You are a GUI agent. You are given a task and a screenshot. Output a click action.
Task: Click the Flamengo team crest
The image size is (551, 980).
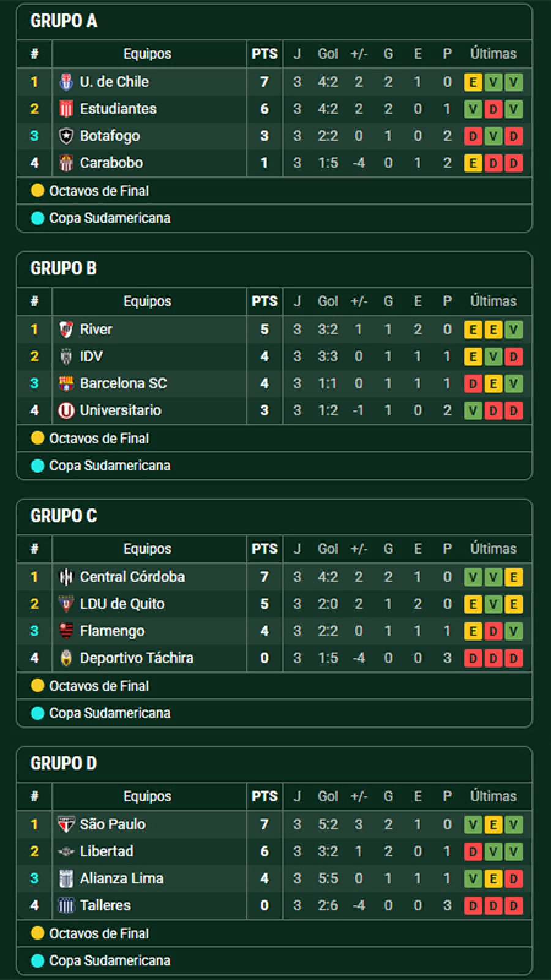coord(66,631)
